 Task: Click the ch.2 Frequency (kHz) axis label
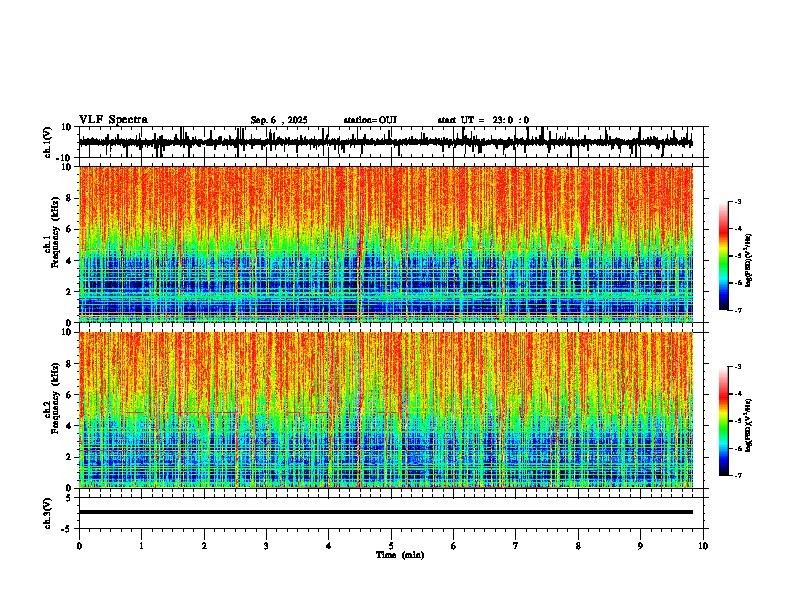51,398
